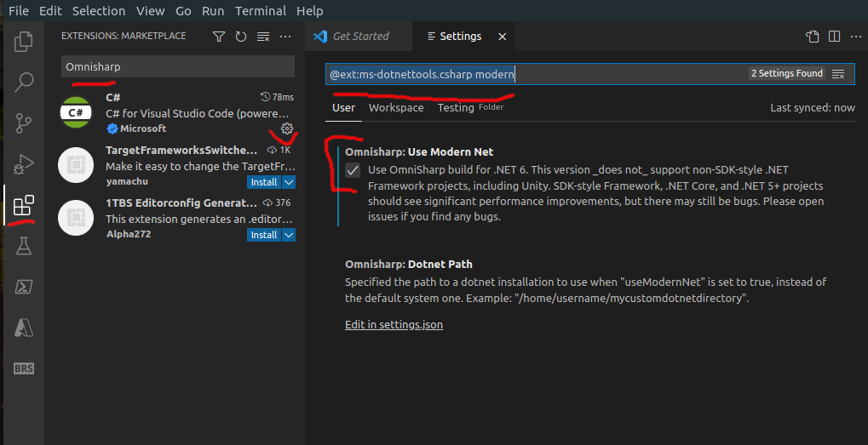Screen dimensions: 868x445
Task: Select the 1TBS Editorconfig Generator icon
Action: [76, 217]
